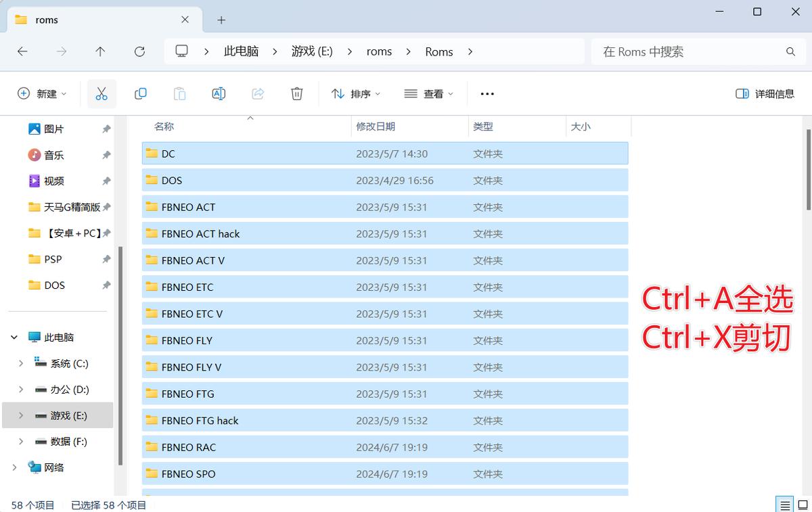Screen dimensions: 812x512
Task: Click the Paste icon in the toolbar
Action: tap(179, 93)
